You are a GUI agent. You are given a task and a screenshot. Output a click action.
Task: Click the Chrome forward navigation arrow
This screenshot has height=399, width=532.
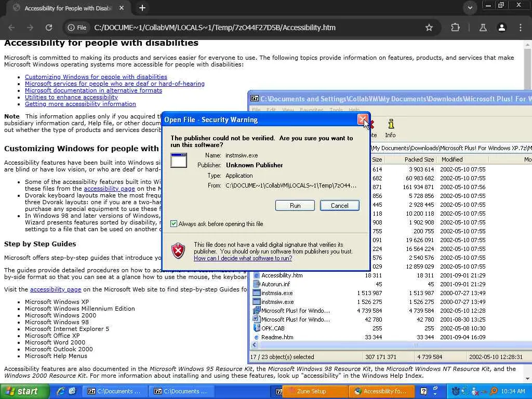pos(30,28)
